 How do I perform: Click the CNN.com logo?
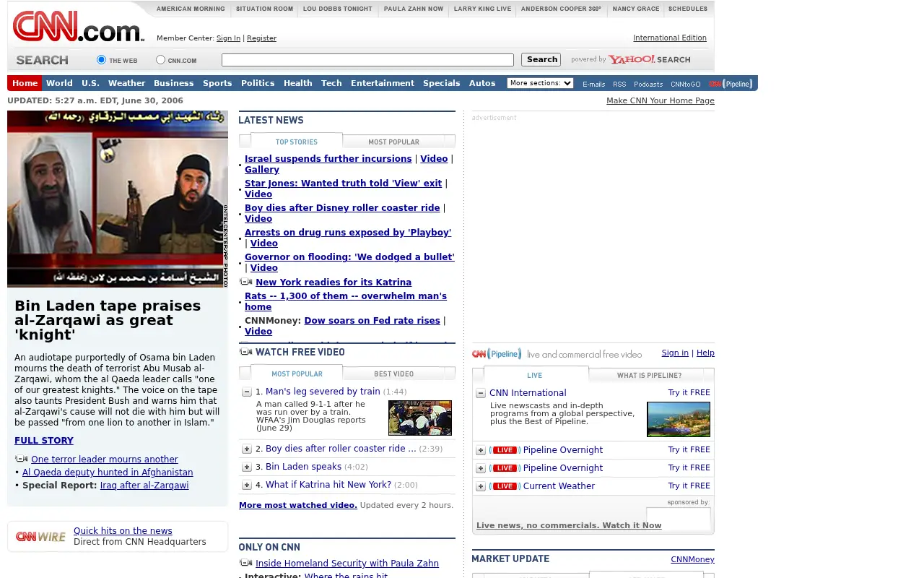click(78, 27)
